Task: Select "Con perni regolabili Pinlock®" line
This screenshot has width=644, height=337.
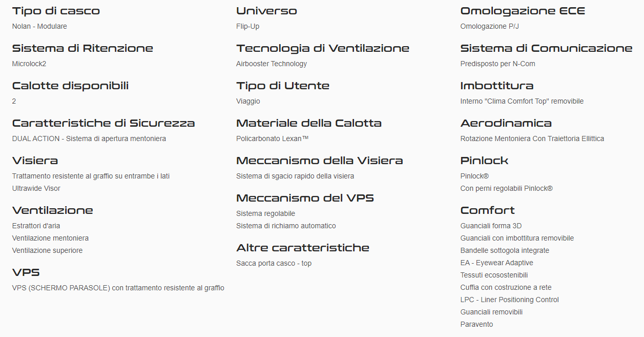Action: 506,188
